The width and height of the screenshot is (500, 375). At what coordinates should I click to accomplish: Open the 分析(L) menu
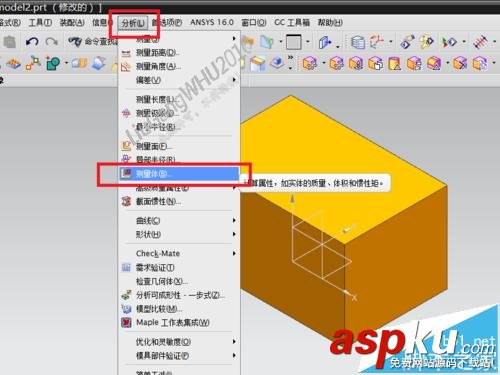tap(133, 23)
